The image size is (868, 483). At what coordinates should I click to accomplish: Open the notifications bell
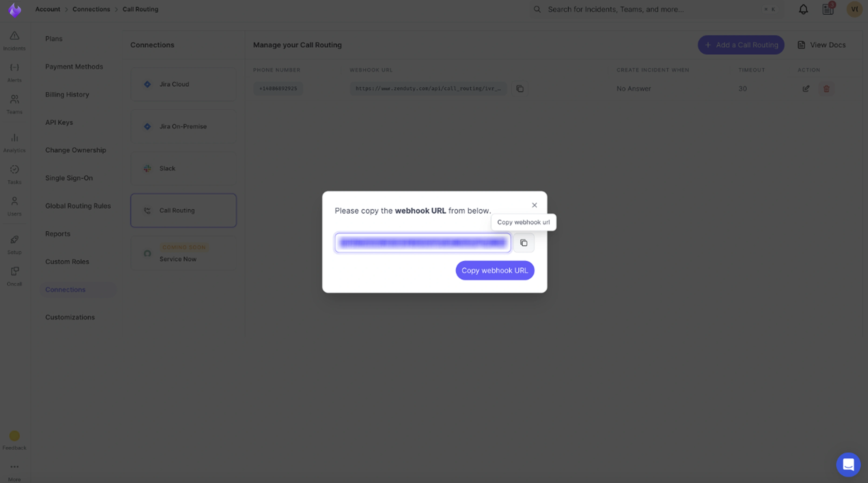[803, 9]
